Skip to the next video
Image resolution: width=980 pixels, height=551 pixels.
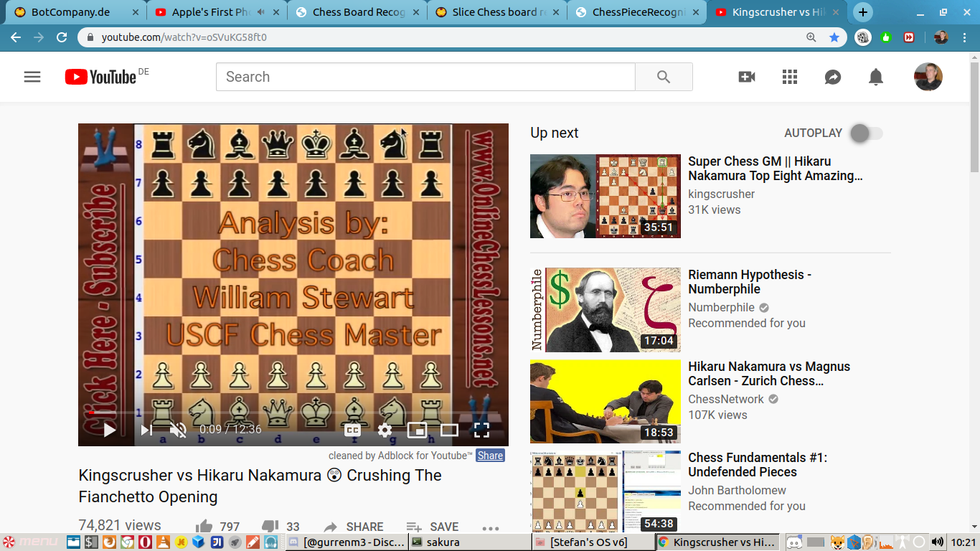(146, 430)
